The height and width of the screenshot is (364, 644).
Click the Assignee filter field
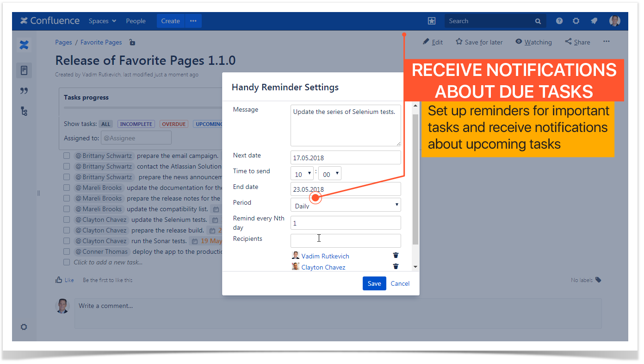[x=136, y=138]
